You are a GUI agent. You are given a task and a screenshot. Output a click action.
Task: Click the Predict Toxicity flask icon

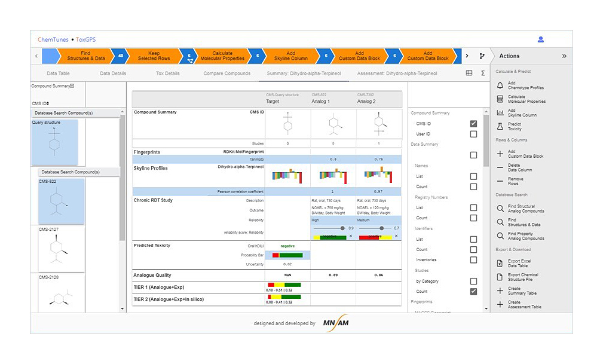pyautogui.click(x=500, y=126)
